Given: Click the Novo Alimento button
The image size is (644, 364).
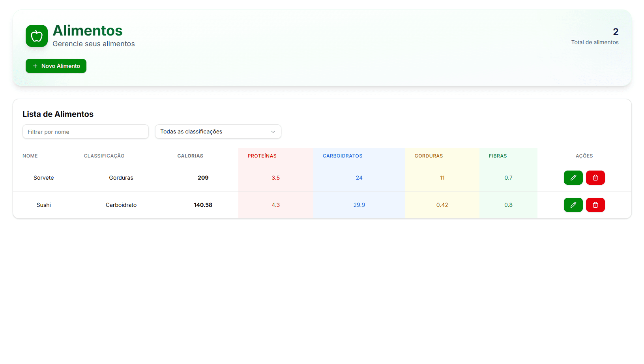Looking at the screenshot, I should pyautogui.click(x=56, y=66).
